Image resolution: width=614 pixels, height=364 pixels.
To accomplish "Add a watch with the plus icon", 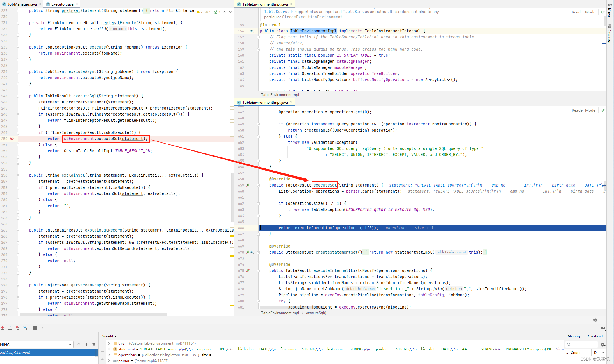I will pos(102,344).
